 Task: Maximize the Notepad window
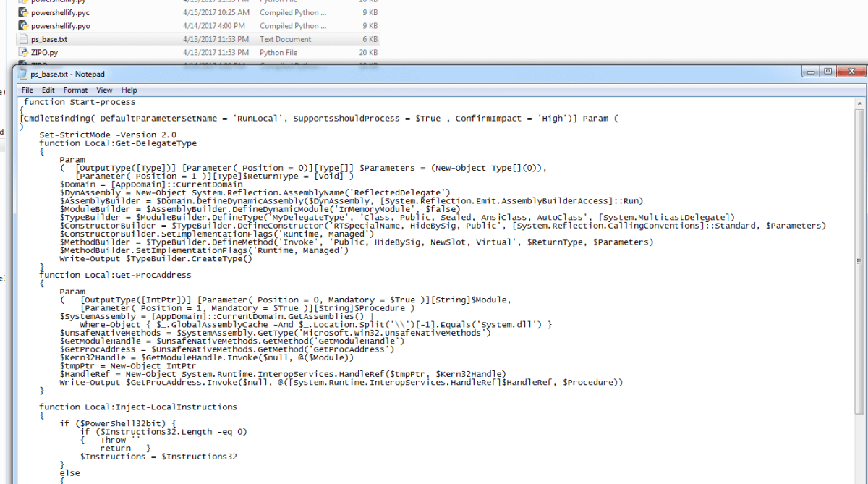click(829, 72)
